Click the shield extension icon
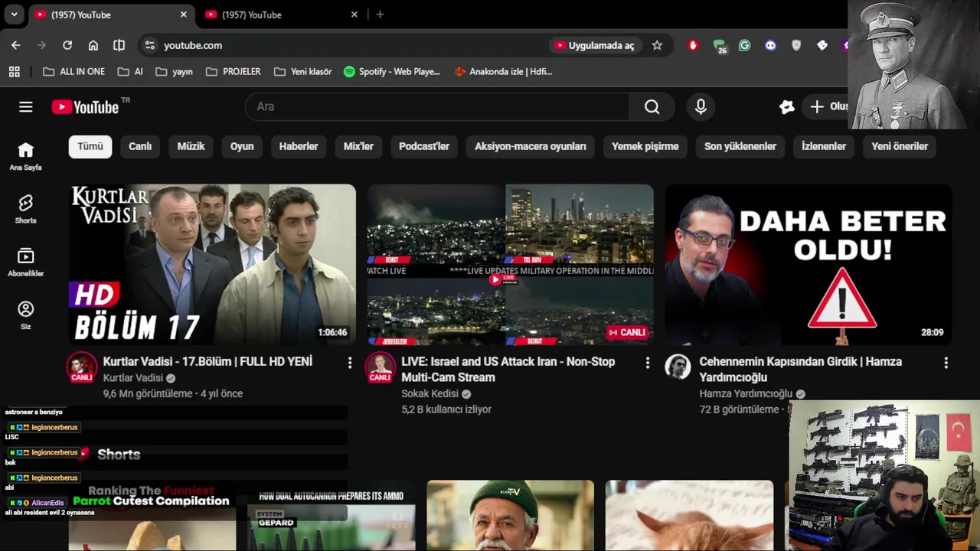The height and width of the screenshot is (551, 980). [796, 45]
